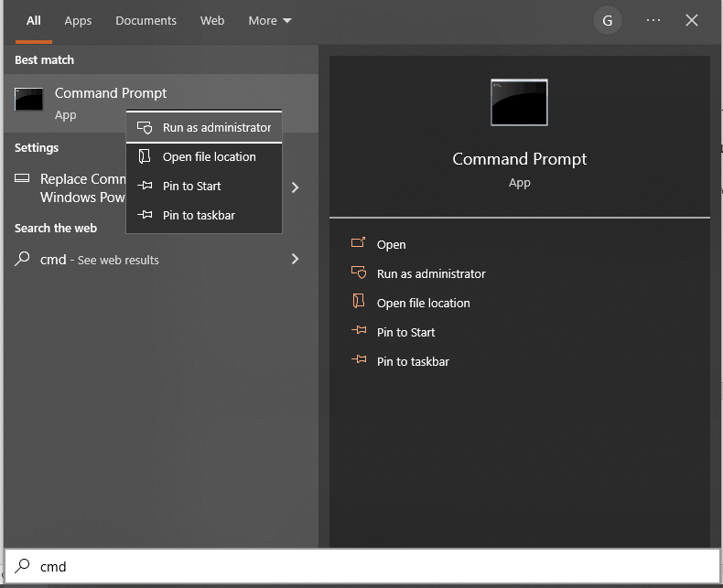This screenshot has height=588, width=723.
Task: Click orange file location icon in details pane
Action: click(x=358, y=302)
